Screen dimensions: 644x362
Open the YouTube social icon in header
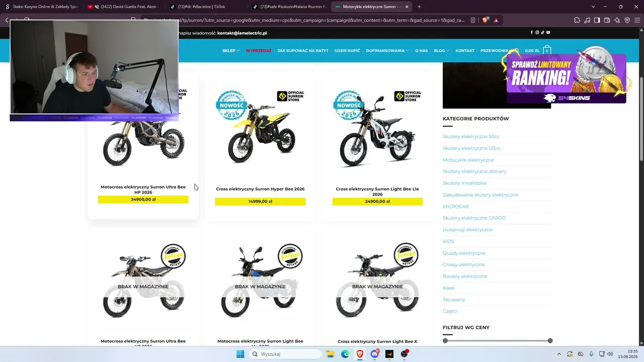[548, 33]
